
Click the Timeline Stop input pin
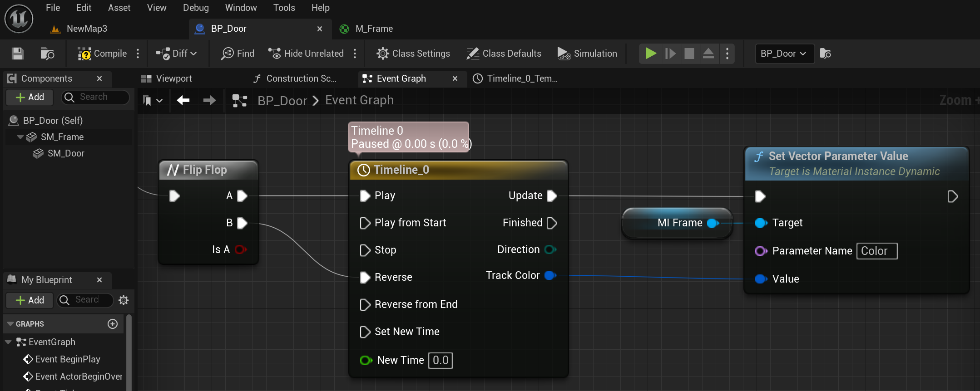[365, 250]
